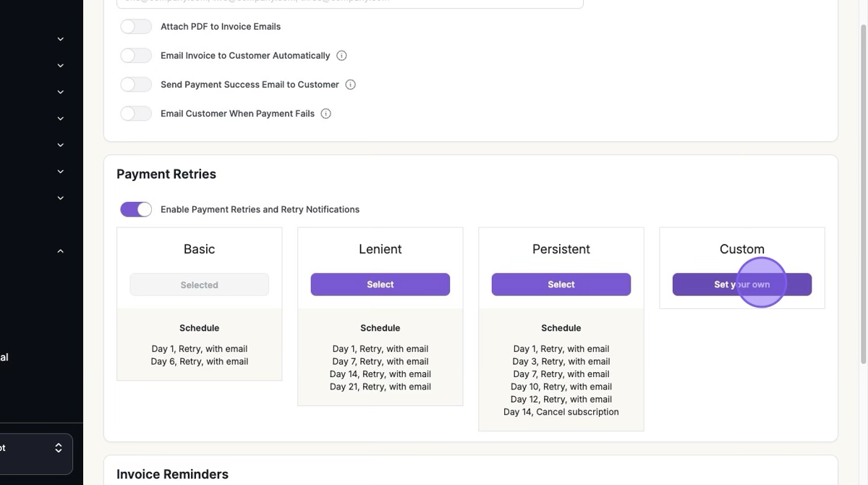Click info icon beside Email Invoice Automatically

342,56
